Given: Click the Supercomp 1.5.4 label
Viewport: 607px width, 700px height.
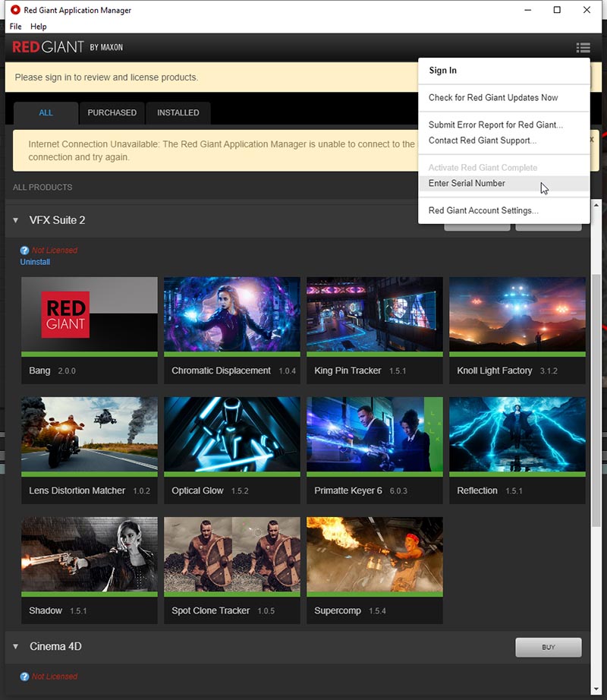Looking at the screenshot, I should point(350,611).
